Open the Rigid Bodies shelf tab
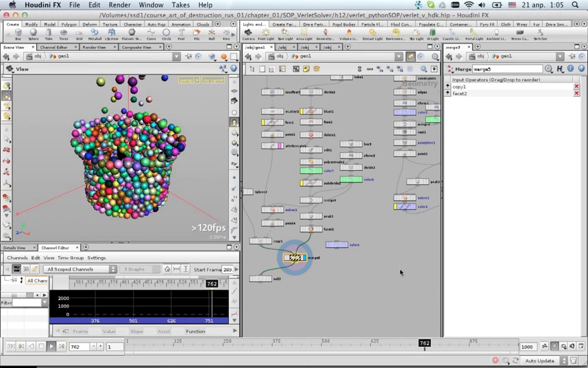 (344, 24)
